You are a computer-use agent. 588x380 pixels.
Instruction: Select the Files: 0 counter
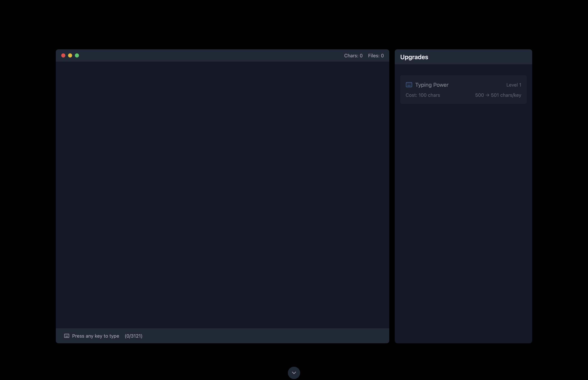375,55
